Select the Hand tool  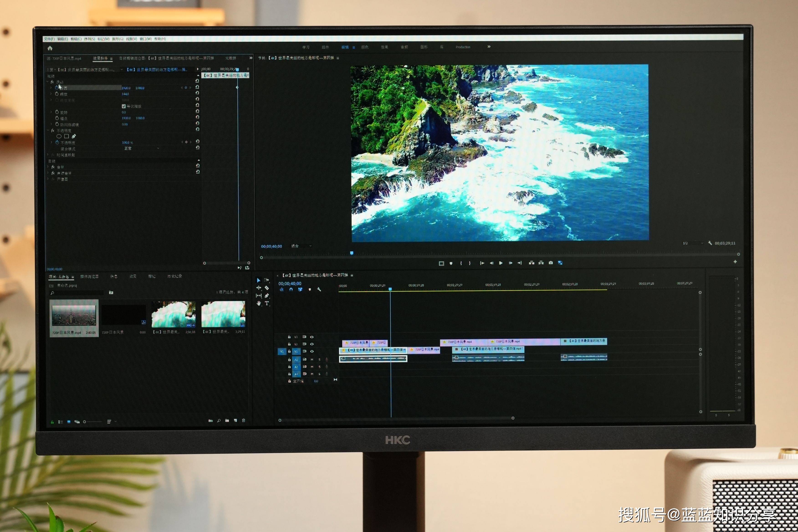pos(259,303)
